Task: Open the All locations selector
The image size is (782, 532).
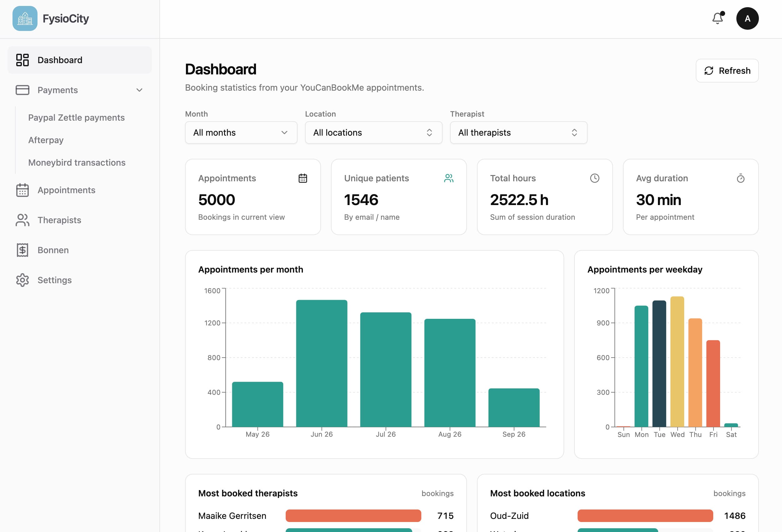Action: coord(373,133)
